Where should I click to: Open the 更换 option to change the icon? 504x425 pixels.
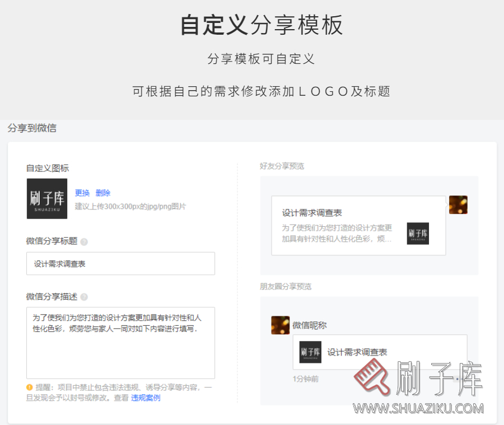pos(82,193)
